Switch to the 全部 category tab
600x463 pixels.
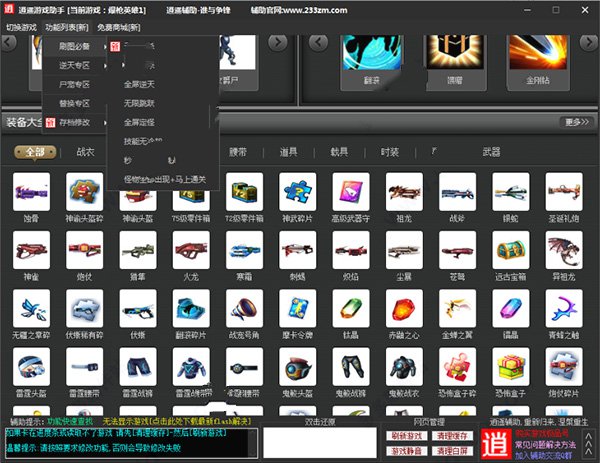35,152
